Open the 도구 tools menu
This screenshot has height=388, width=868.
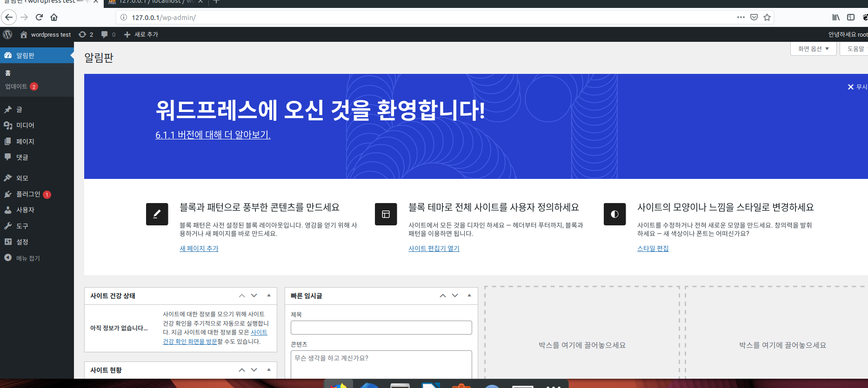point(37,226)
